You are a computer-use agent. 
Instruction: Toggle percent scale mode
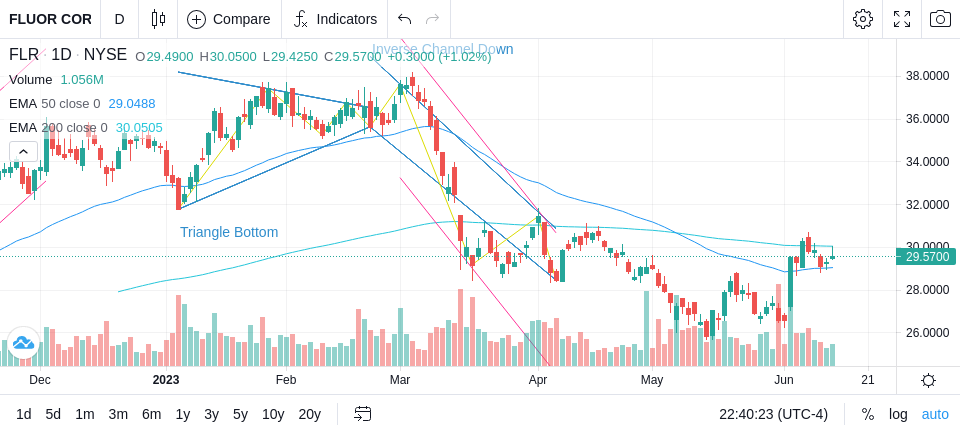click(x=868, y=414)
